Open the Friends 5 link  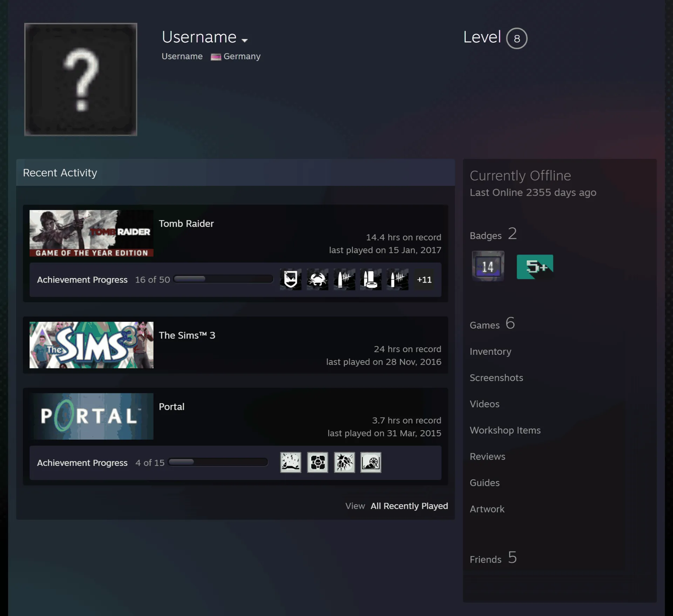(493, 558)
